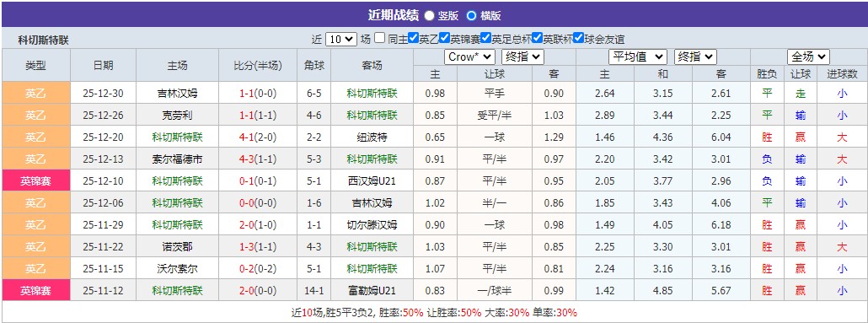Viewport: 868px width, 323px height.
Task: Click 纽波特 away team link
Action: click(372, 137)
